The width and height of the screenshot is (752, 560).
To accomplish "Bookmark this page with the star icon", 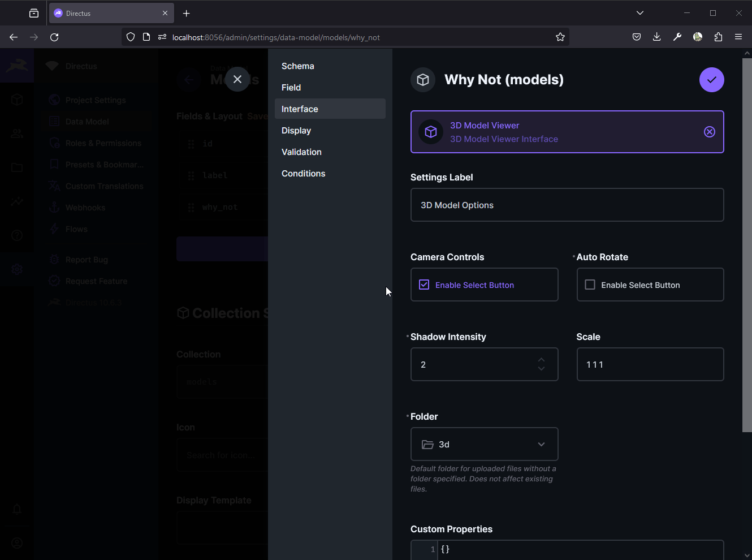I will [x=560, y=37].
